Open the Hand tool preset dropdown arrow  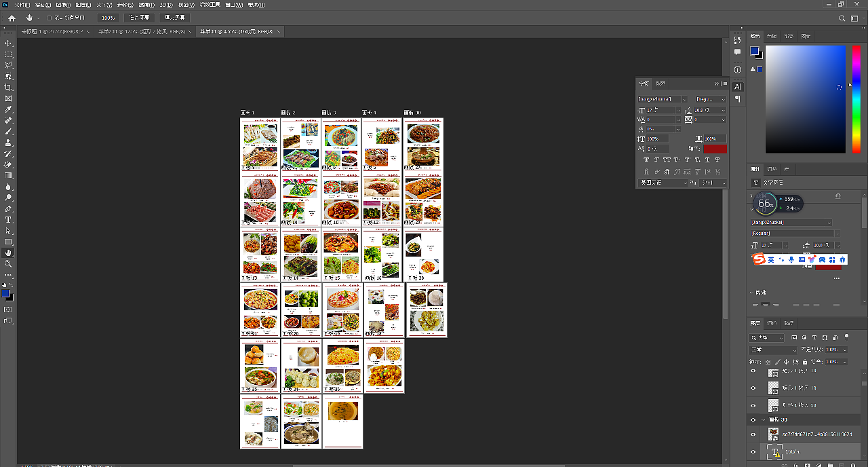coord(38,18)
